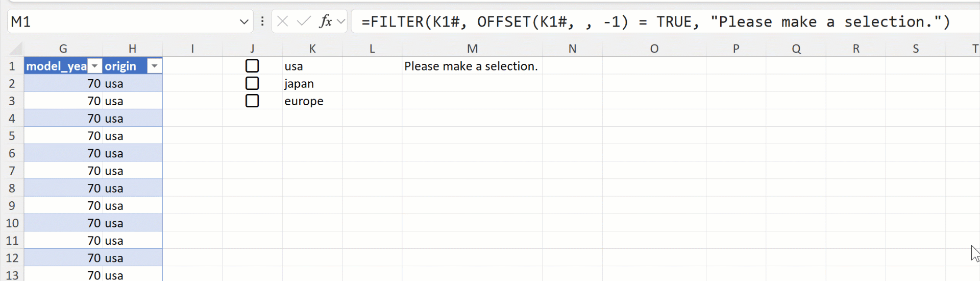
Task: Select row 10 header
Action: [12, 223]
